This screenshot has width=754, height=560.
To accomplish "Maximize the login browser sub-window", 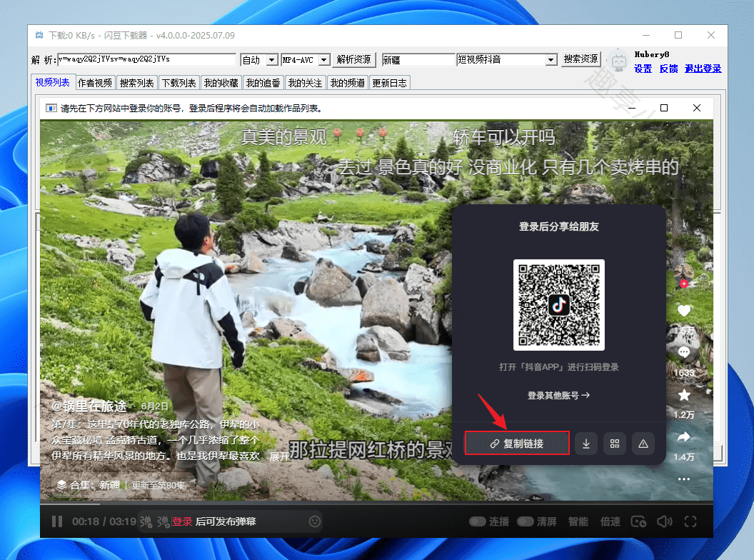I will pos(664,108).
